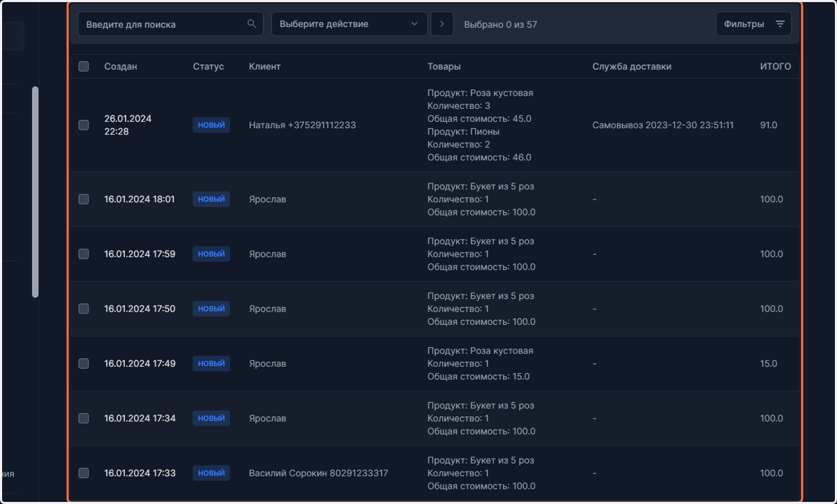Image resolution: width=837 pixels, height=504 pixels.
Task: Click the filter lines icon in Фильтры
Action: [x=780, y=24]
